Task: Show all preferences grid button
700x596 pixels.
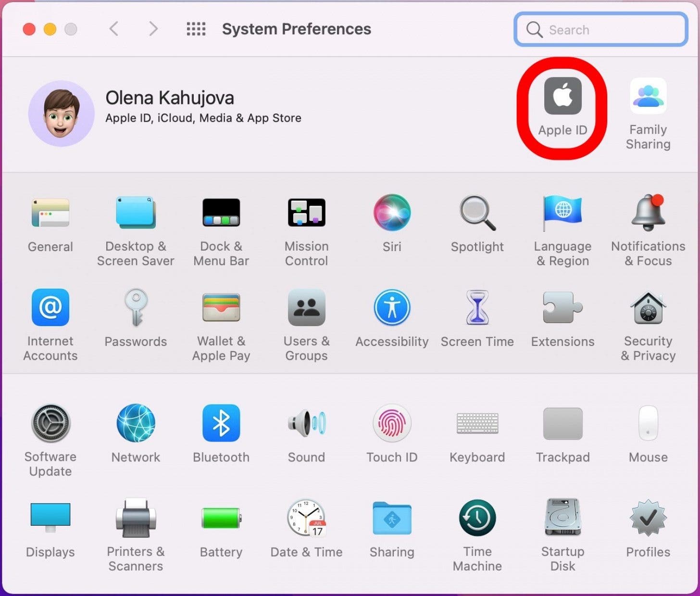Action: (196, 29)
